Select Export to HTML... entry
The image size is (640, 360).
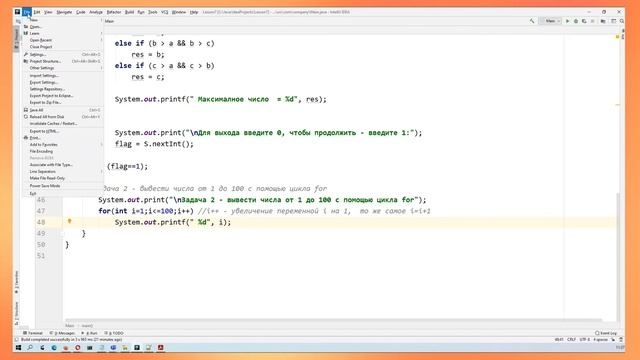point(63,131)
